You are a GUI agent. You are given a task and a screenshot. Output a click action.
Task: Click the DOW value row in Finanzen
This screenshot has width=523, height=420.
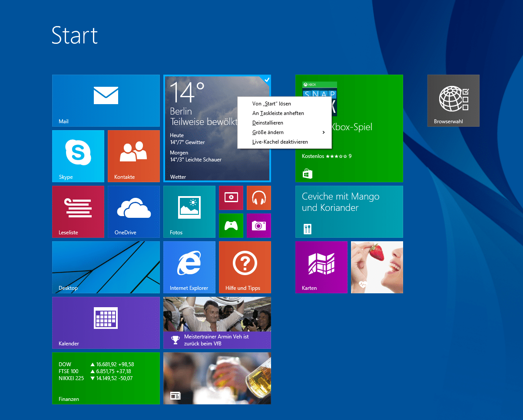click(x=96, y=364)
